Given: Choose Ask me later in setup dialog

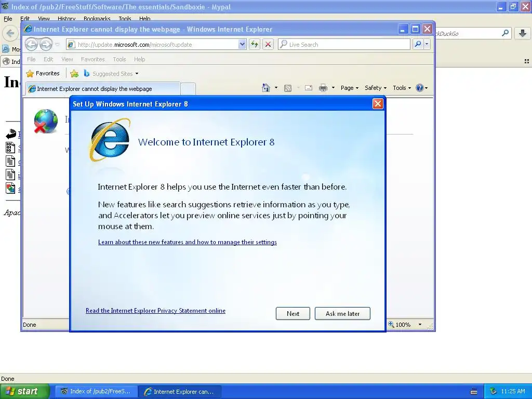Looking at the screenshot, I should click(342, 313).
